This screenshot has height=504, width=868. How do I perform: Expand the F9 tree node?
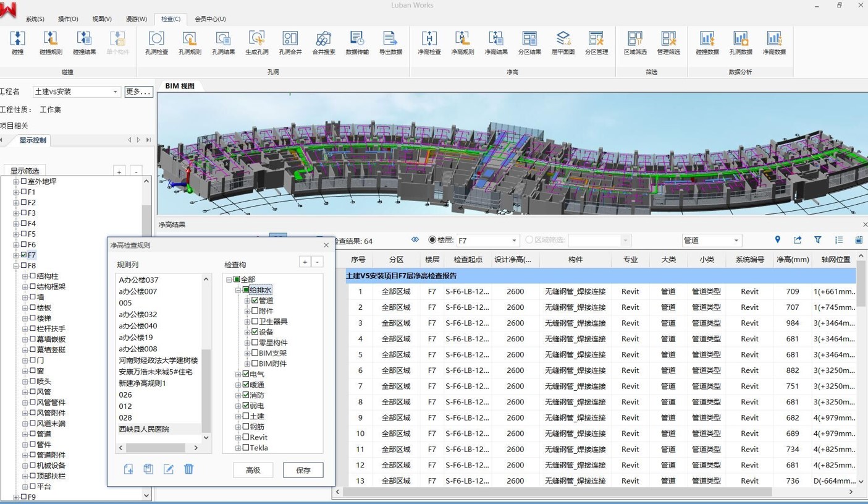[16, 497]
